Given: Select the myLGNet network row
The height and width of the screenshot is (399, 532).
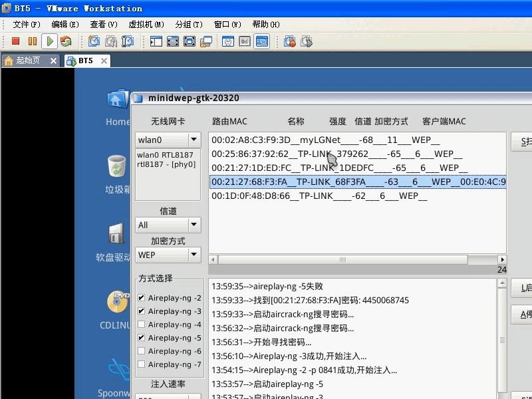Looking at the screenshot, I should (x=358, y=140).
